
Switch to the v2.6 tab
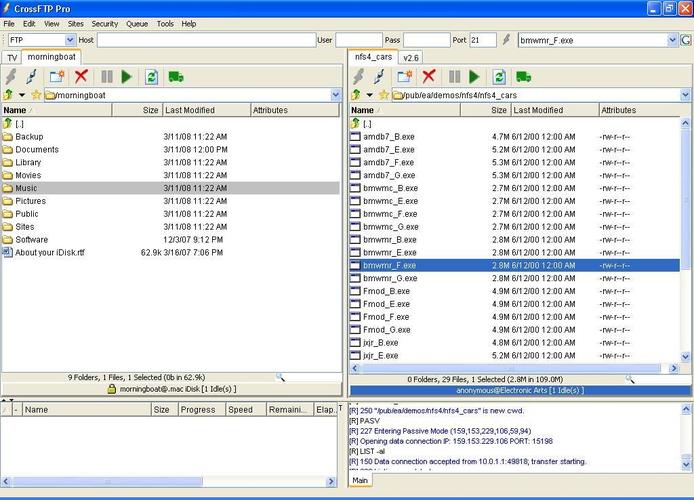(x=411, y=58)
